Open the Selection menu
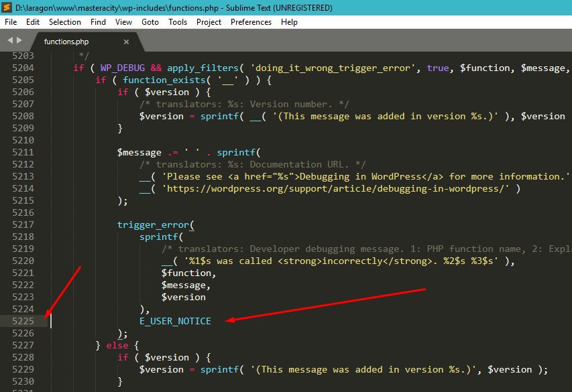 [x=65, y=22]
